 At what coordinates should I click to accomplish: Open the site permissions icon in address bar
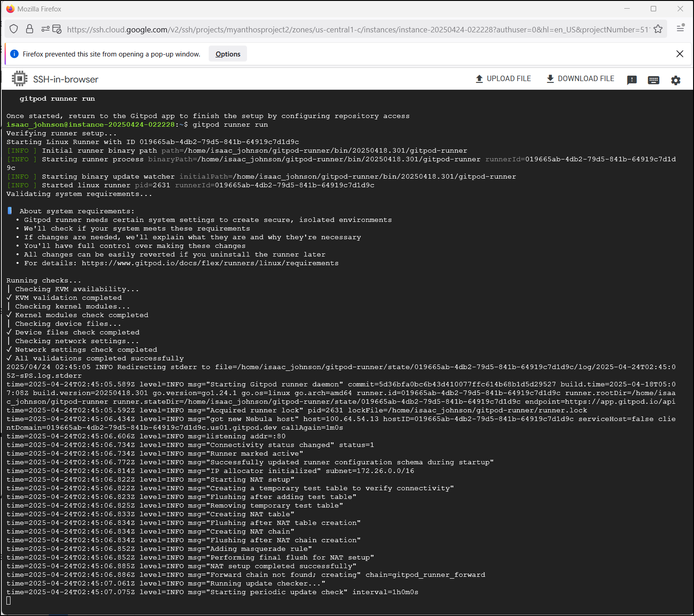pyautogui.click(x=45, y=29)
